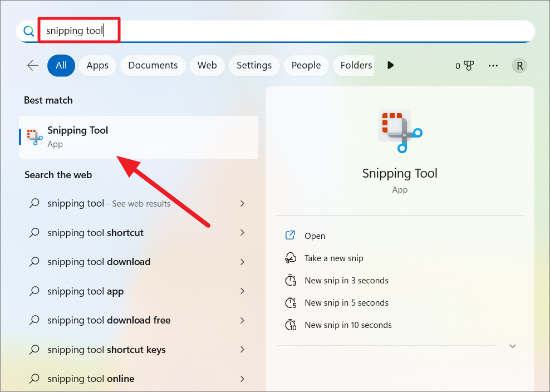Click search icon beside 'snipping tool app'
This screenshot has height=392, width=550.
[x=35, y=291]
